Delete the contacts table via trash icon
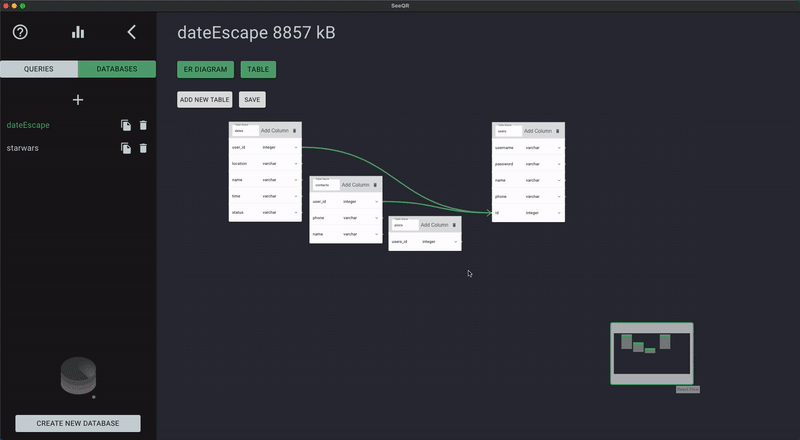Screen dimensions: 800x440 coord(375,185)
